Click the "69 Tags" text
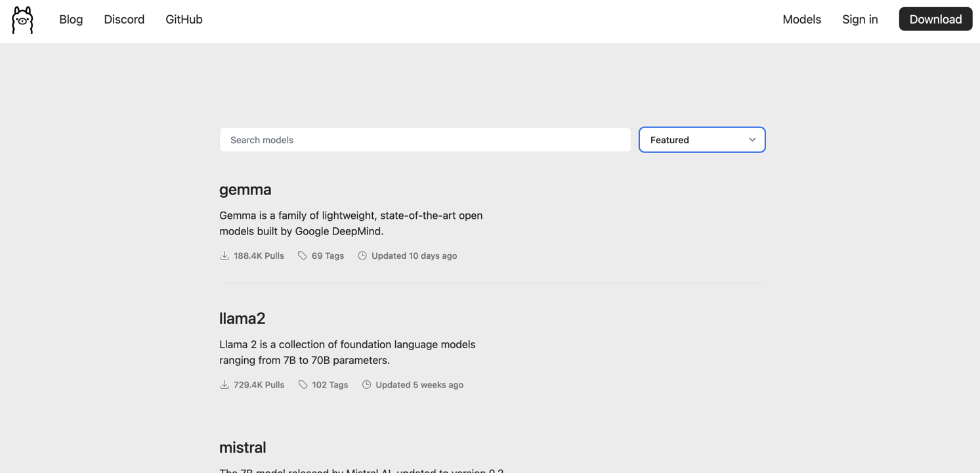 click(x=328, y=256)
